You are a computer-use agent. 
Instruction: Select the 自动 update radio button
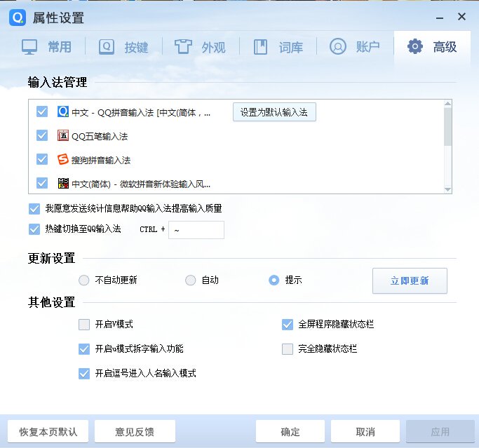pos(191,280)
